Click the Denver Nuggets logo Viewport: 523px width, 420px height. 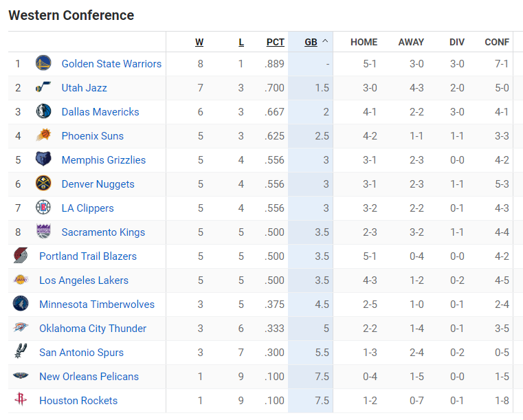point(43,184)
